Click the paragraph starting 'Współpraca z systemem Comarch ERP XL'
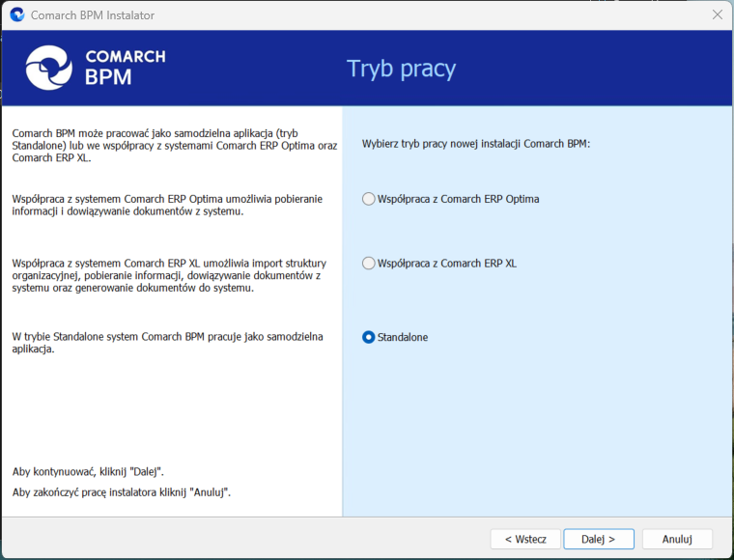This screenshot has width=734, height=560. 169,275
